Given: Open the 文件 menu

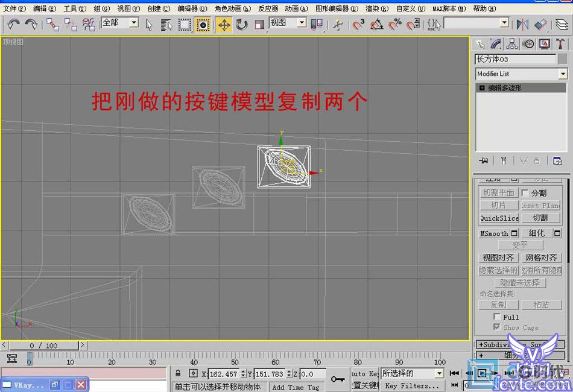Looking at the screenshot, I should [14, 8].
